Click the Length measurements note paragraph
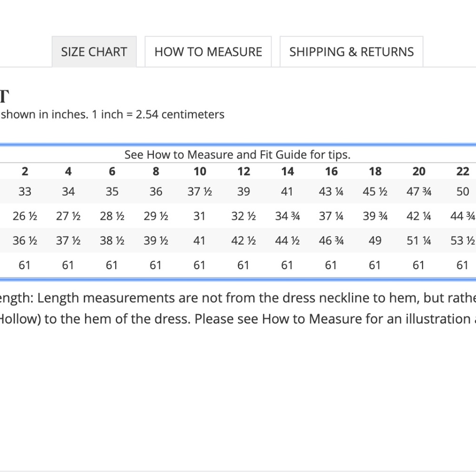Image resolution: width=476 pixels, height=476 pixels. pyautogui.click(x=238, y=308)
